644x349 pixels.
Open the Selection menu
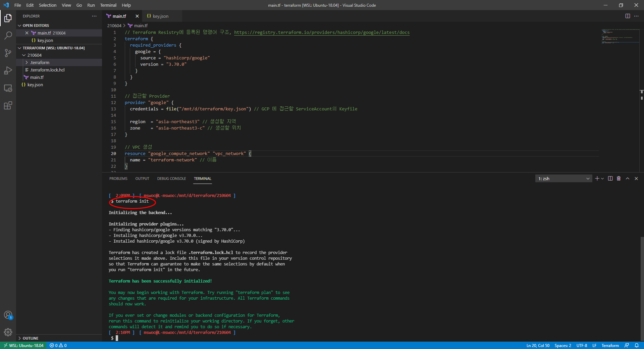pos(48,5)
